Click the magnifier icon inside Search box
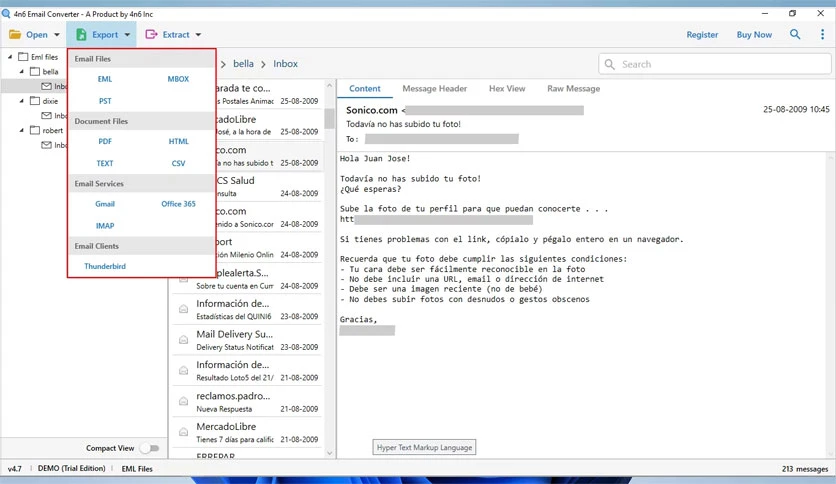The height and width of the screenshot is (484, 836). point(609,64)
